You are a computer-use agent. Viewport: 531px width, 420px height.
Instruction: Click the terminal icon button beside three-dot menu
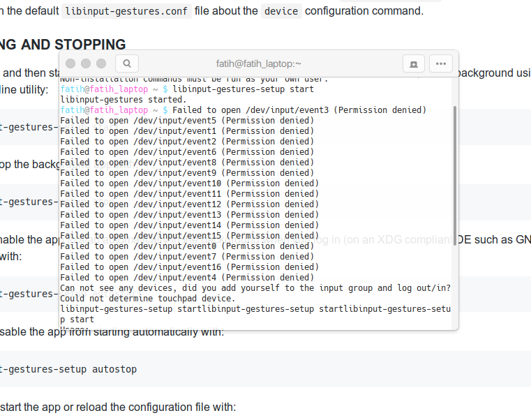point(414,63)
